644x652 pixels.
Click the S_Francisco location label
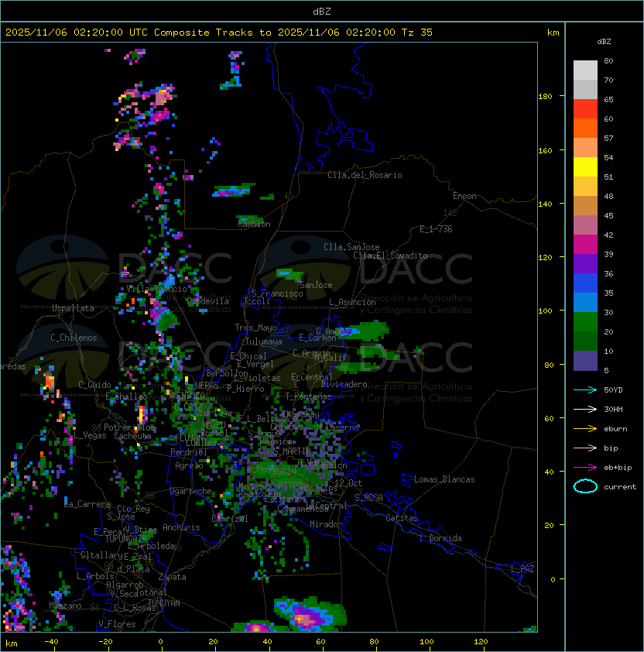pos(277,293)
